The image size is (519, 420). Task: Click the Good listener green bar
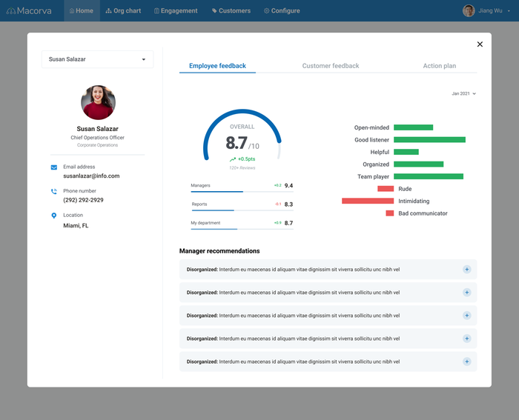[x=429, y=140]
